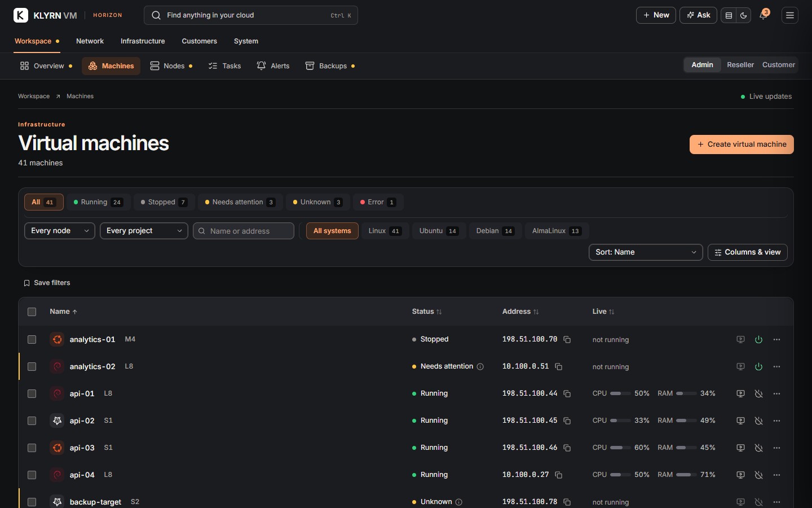Power on analytics-01 with power icon

(759, 340)
